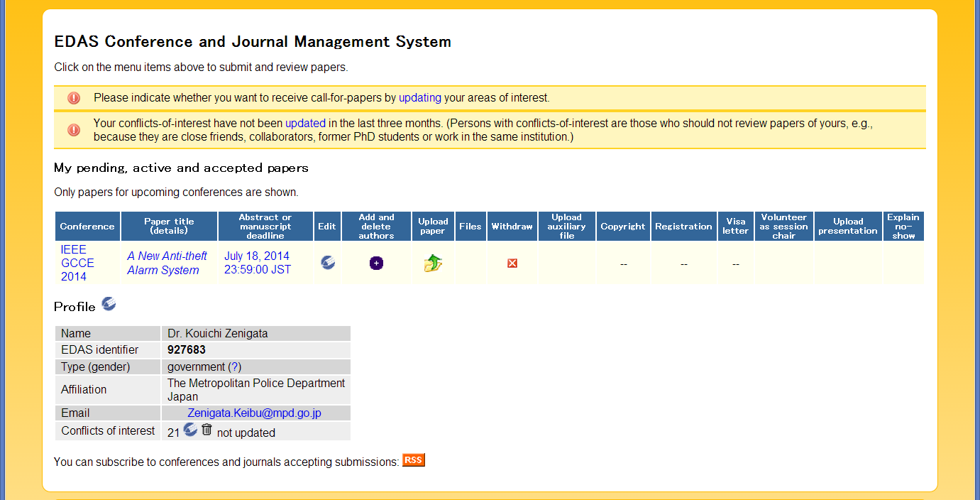
Task: Click the edit icon beside Profile heading
Action: pos(109,305)
